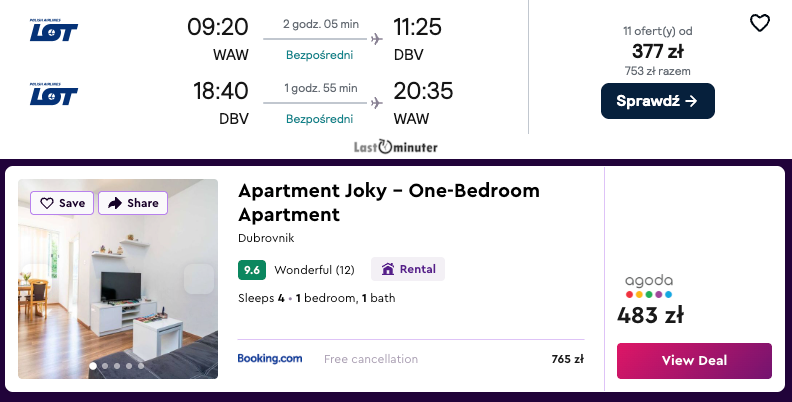Open the View Deal button for agoda
792x402 pixels.
[x=694, y=360]
